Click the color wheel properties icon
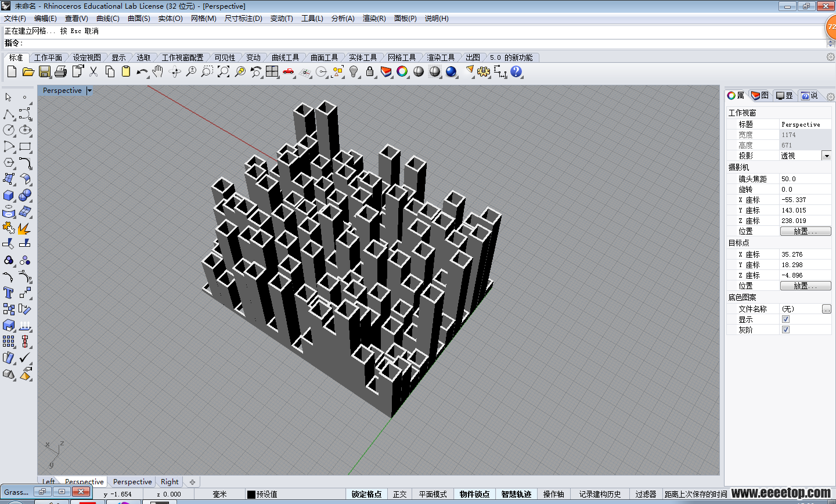Image resolution: width=836 pixels, height=504 pixels. coord(402,71)
